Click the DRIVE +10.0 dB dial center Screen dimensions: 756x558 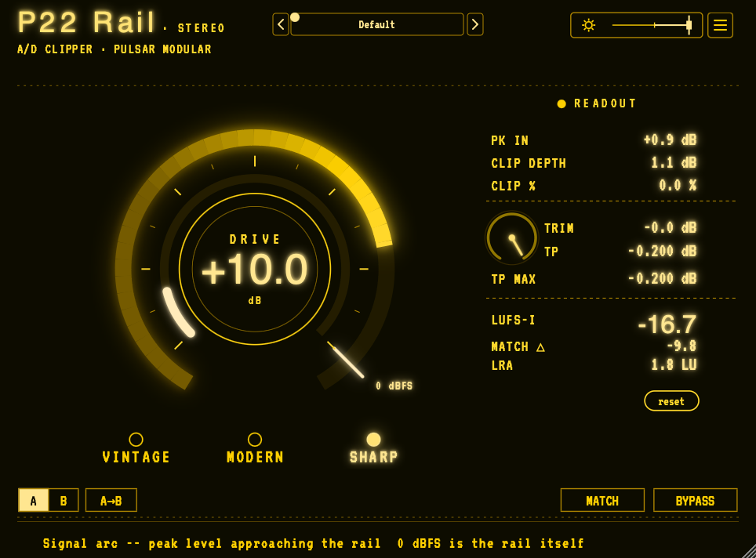255,270
